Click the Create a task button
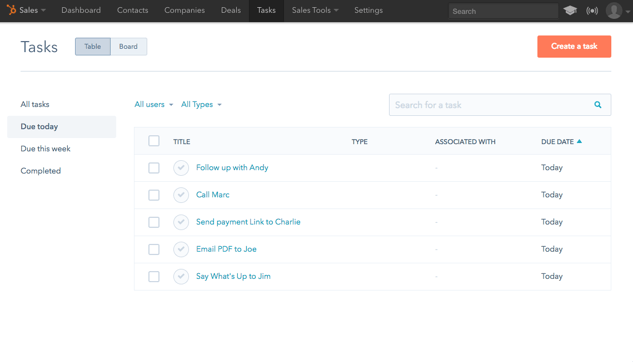Screen dimensions: 633x362 click(574, 46)
